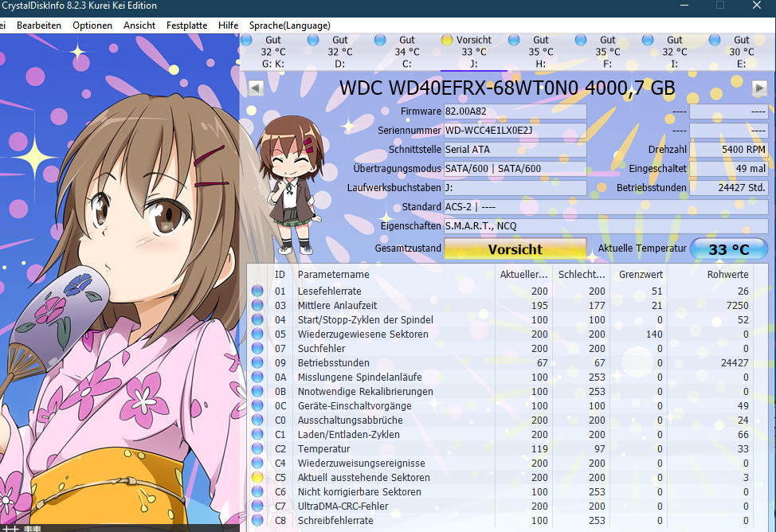
Task: Click the Übertragungsmodus SATA/600 field
Action: point(515,169)
